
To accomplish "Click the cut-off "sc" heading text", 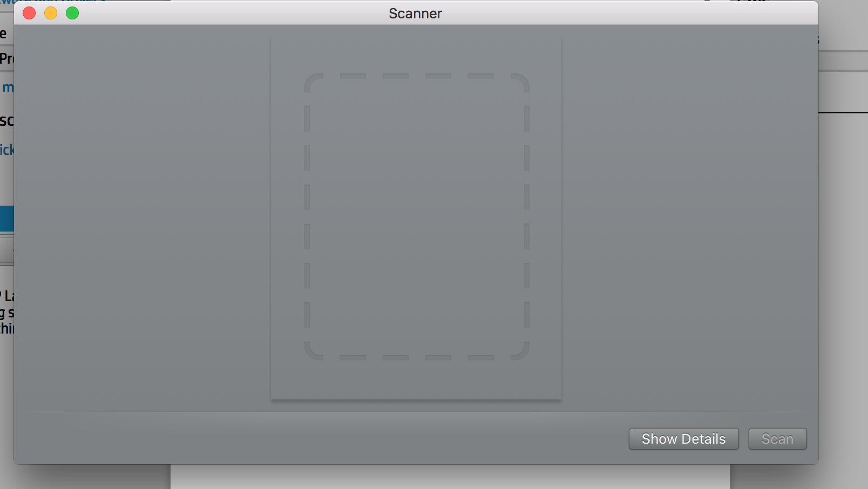I will pos(7,120).
